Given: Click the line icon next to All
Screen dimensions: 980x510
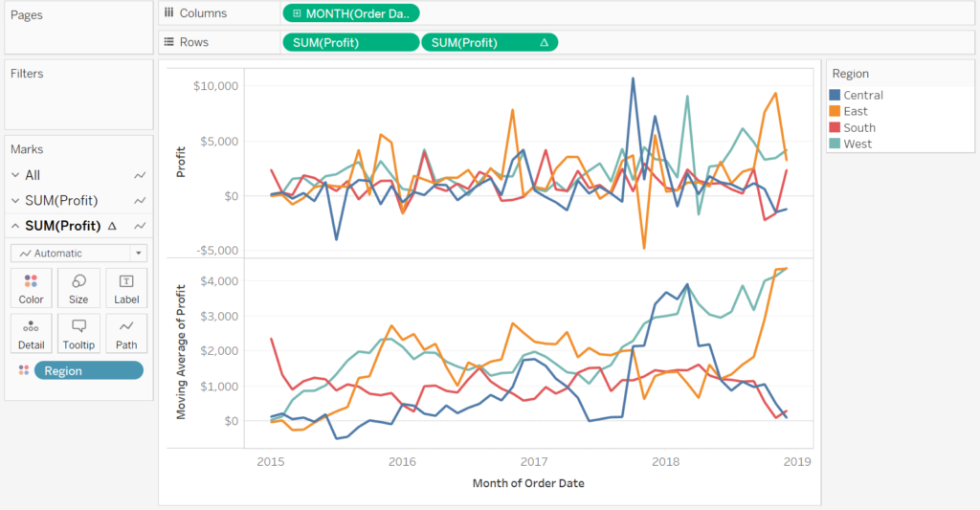Looking at the screenshot, I should pyautogui.click(x=140, y=175).
